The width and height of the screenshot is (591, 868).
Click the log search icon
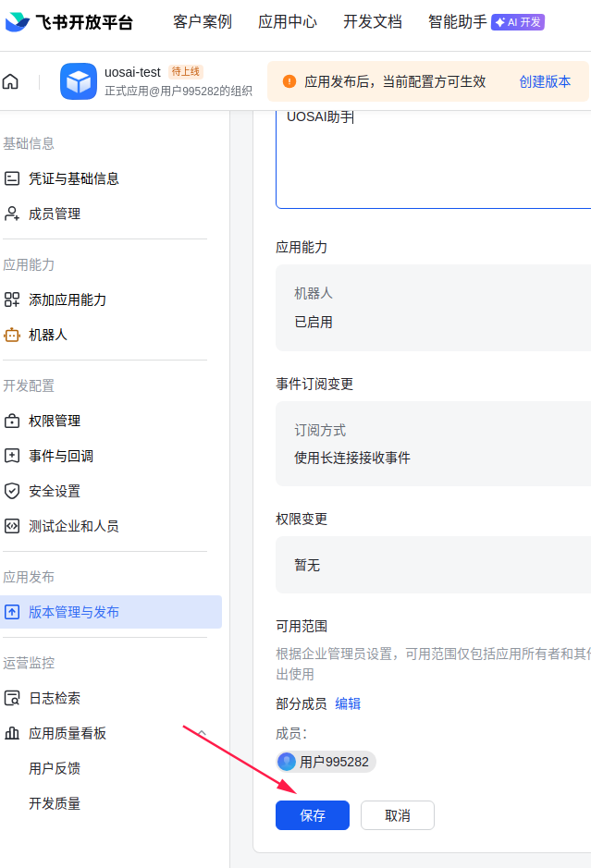tap(12, 698)
